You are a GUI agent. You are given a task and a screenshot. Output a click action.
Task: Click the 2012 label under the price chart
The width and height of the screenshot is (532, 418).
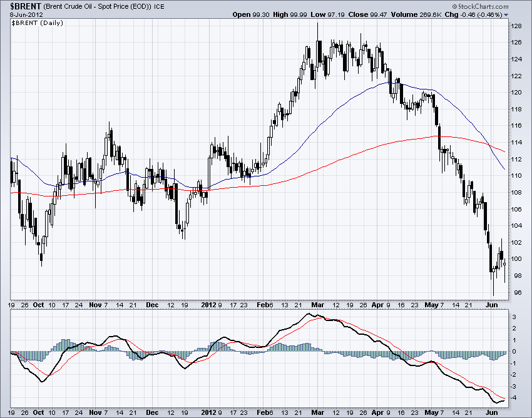tap(208, 305)
